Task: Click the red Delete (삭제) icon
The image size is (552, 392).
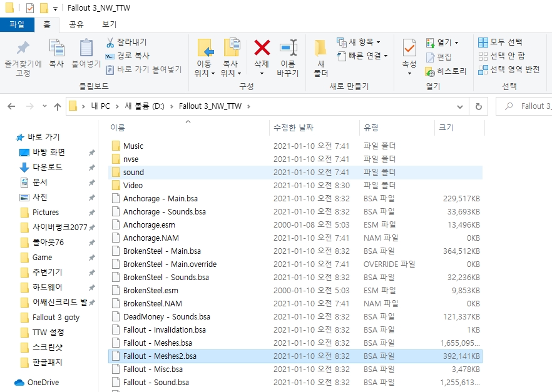Action: (262, 48)
